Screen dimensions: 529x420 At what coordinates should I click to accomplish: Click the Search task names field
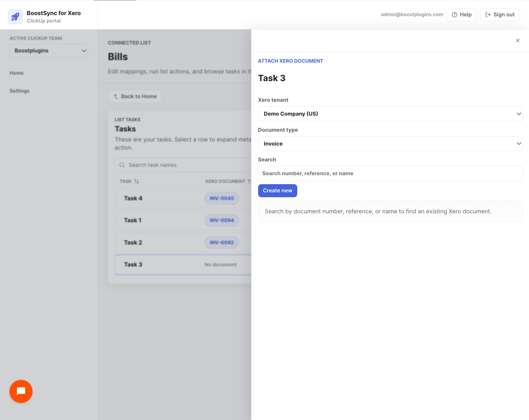coord(183,165)
